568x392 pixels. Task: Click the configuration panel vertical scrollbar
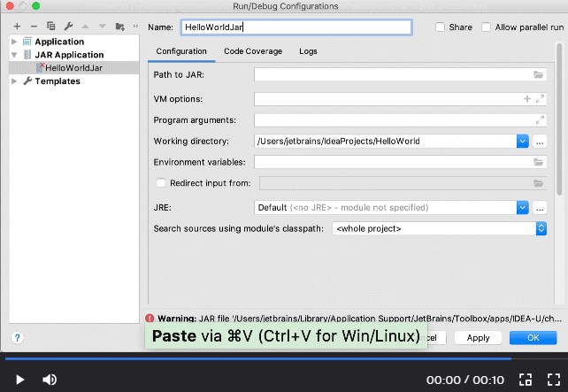click(560, 119)
